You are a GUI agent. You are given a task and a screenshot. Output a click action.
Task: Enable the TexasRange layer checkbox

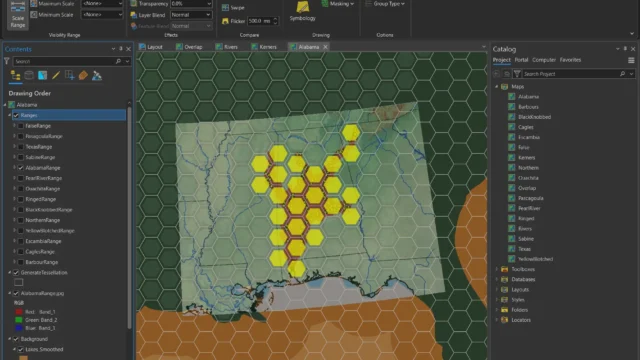[20, 147]
